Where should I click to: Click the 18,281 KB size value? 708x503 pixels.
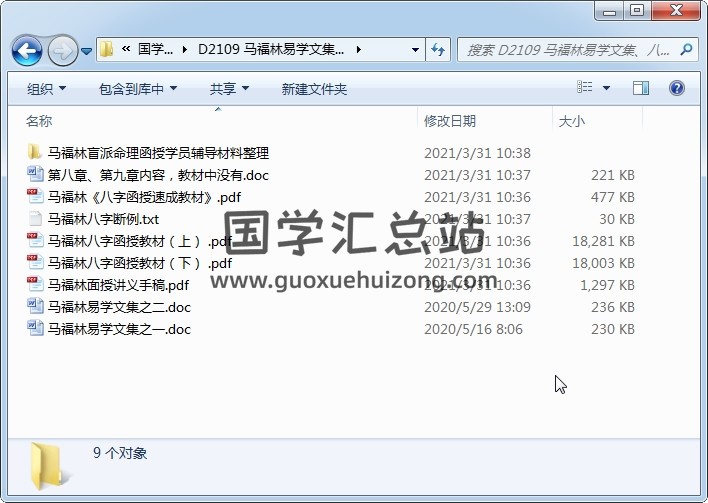click(603, 241)
